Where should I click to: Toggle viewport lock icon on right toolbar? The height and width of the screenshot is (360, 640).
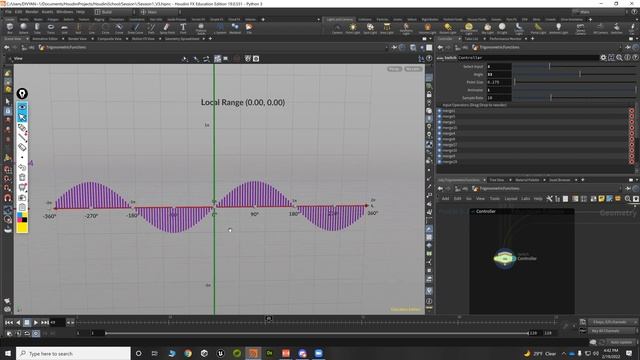429,94
